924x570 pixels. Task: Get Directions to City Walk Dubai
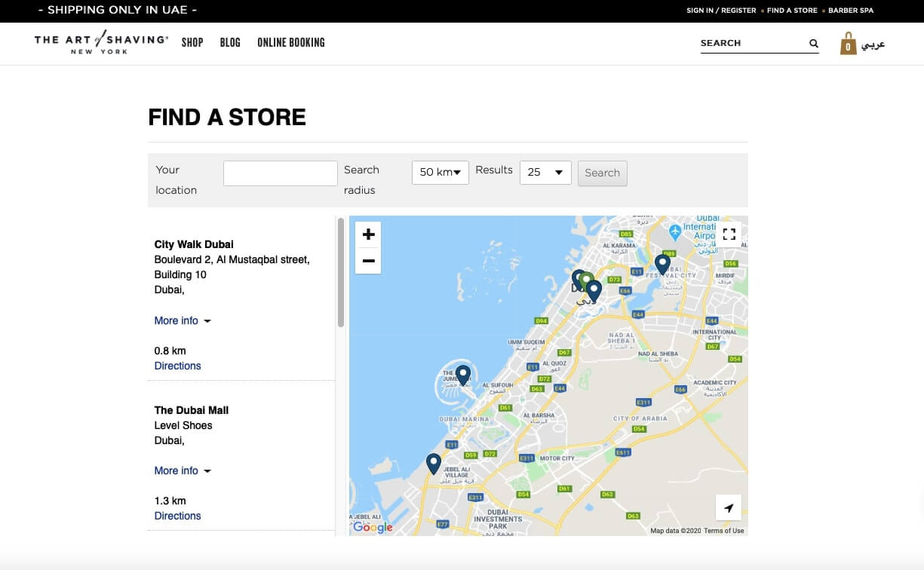(x=178, y=366)
